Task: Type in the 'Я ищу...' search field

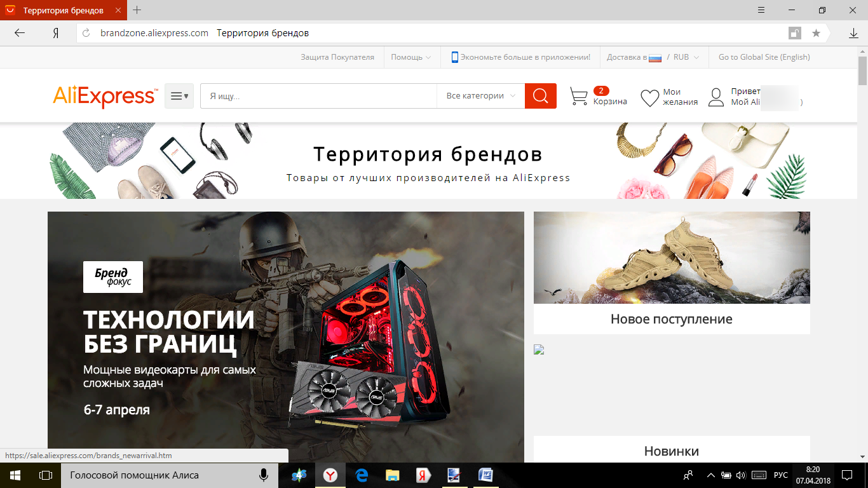Action: (x=318, y=96)
